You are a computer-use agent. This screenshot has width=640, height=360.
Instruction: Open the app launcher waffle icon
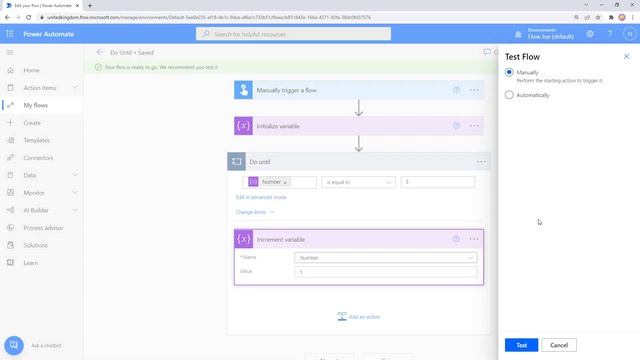pyautogui.click(x=10, y=34)
